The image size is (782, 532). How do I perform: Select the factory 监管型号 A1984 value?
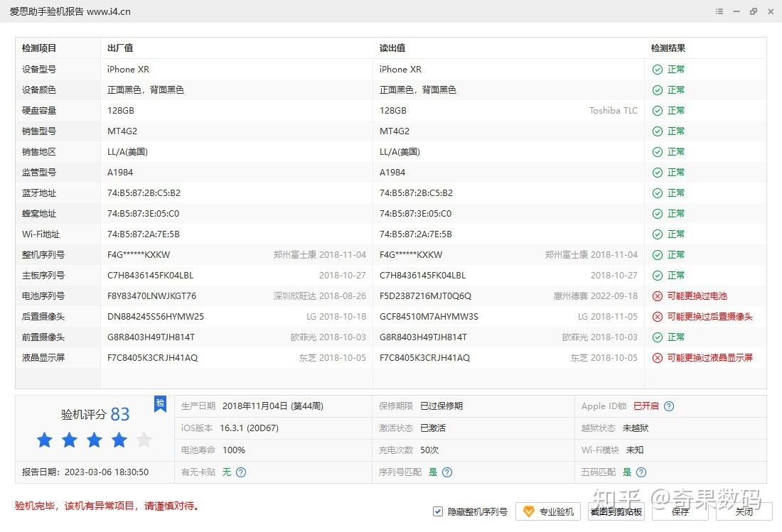coord(120,173)
